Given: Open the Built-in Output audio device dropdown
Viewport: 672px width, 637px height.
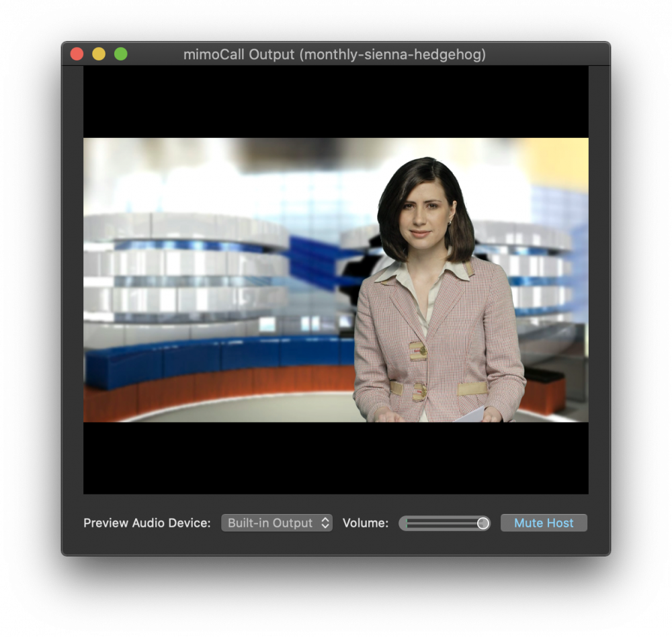Looking at the screenshot, I should [x=276, y=523].
